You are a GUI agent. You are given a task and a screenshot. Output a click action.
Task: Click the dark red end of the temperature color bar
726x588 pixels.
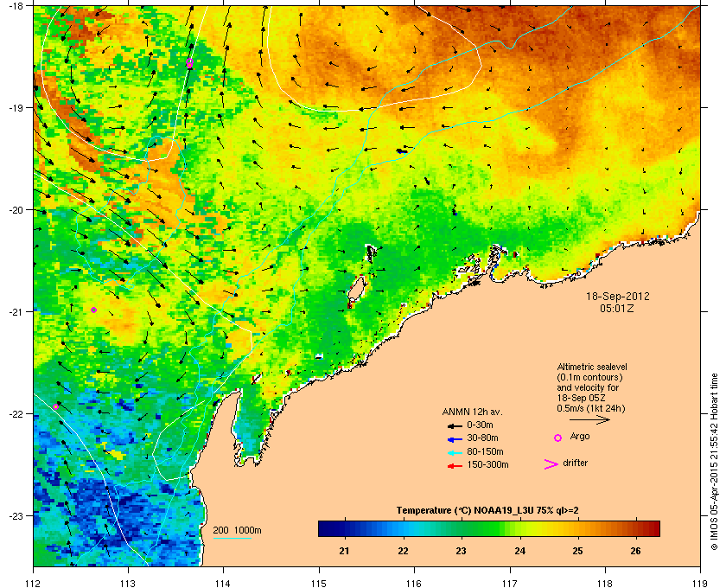tap(655, 528)
